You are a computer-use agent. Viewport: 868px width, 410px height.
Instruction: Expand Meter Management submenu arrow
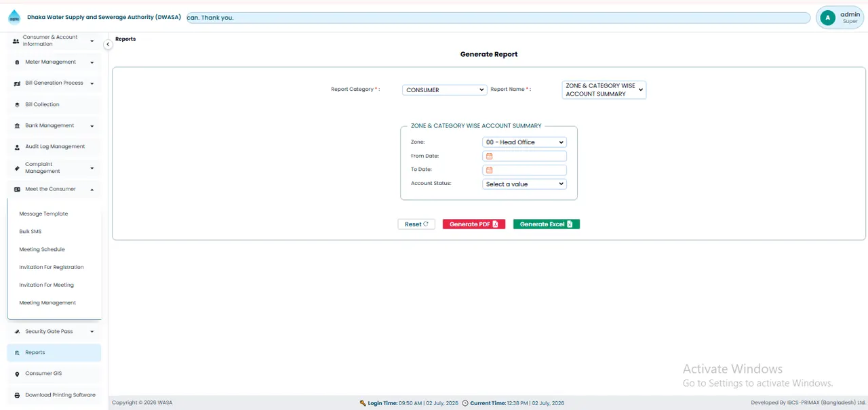click(92, 62)
